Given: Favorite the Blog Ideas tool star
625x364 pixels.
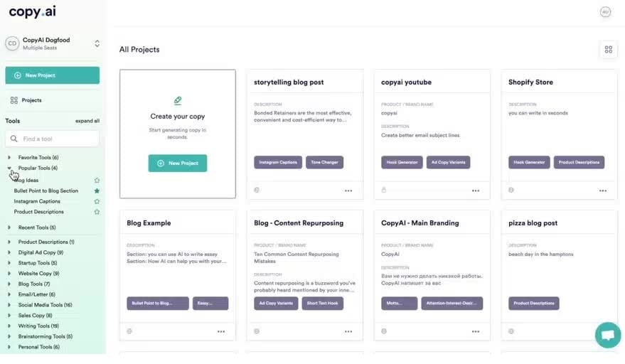Looking at the screenshot, I should click(97, 181).
